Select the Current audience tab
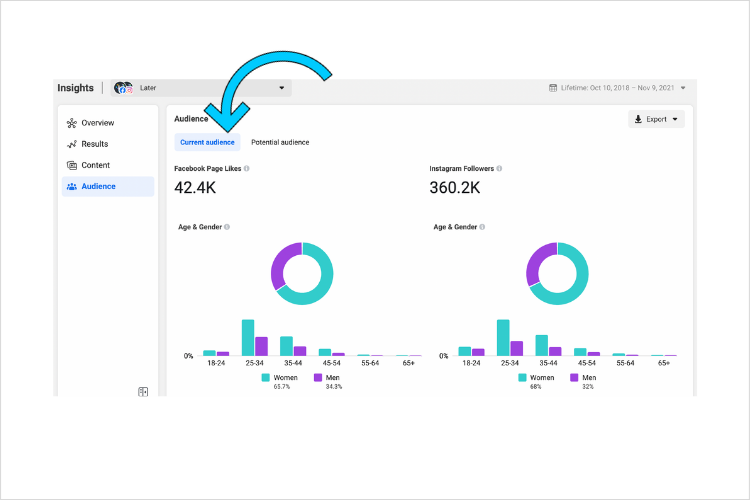 coord(207,142)
